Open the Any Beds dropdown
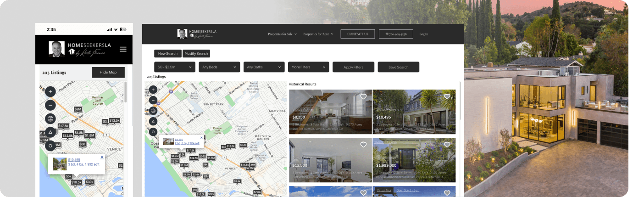The image size is (644, 197). coord(219,67)
